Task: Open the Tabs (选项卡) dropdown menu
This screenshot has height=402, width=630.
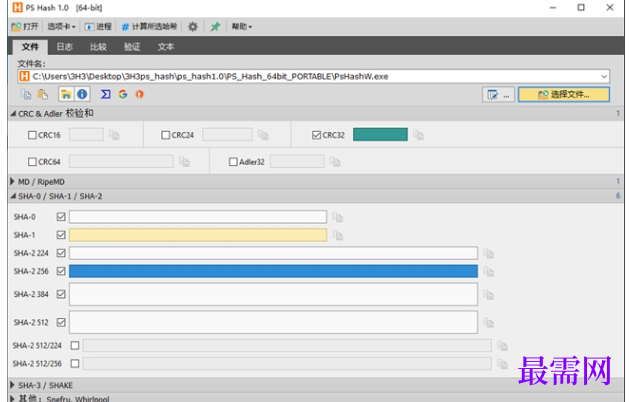Action: (61, 27)
